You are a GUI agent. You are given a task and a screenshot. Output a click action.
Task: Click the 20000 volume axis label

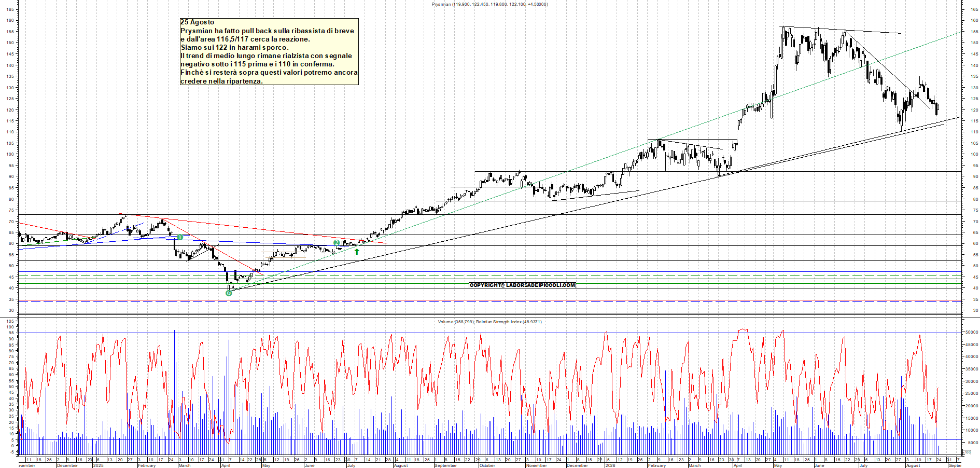pyautogui.click(x=971, y=406)
